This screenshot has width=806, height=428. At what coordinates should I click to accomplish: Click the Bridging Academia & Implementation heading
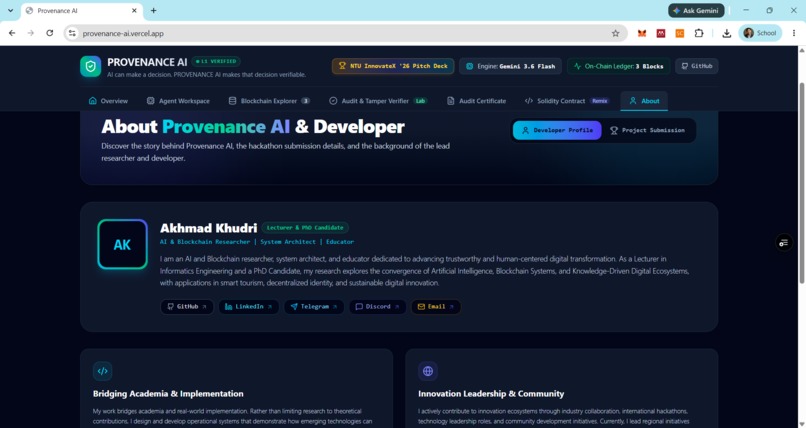point(168,394)
